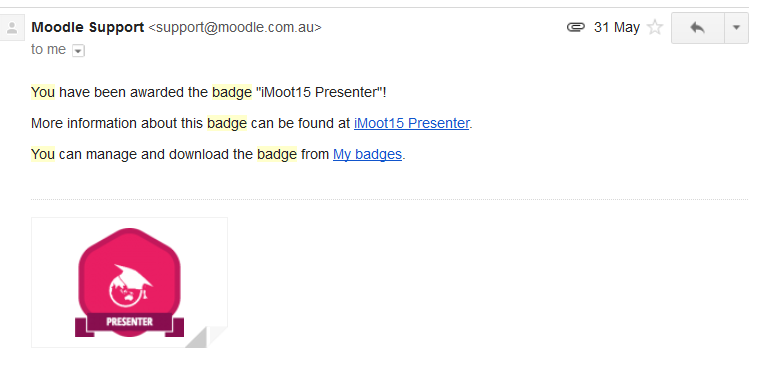Click the 31 May date stamp
This screenshot has height=375, width=772.
pos(616,27)
